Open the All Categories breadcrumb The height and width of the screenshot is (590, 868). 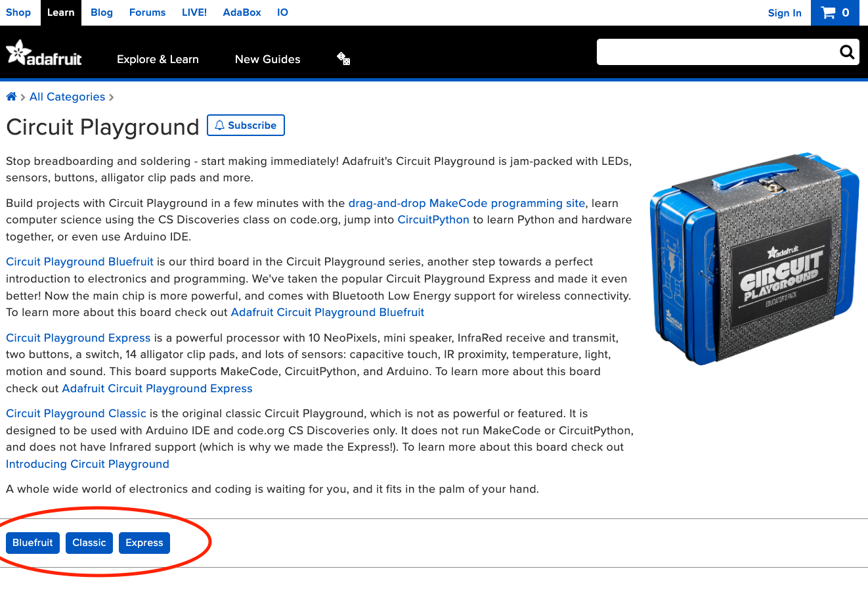[67, 97]
